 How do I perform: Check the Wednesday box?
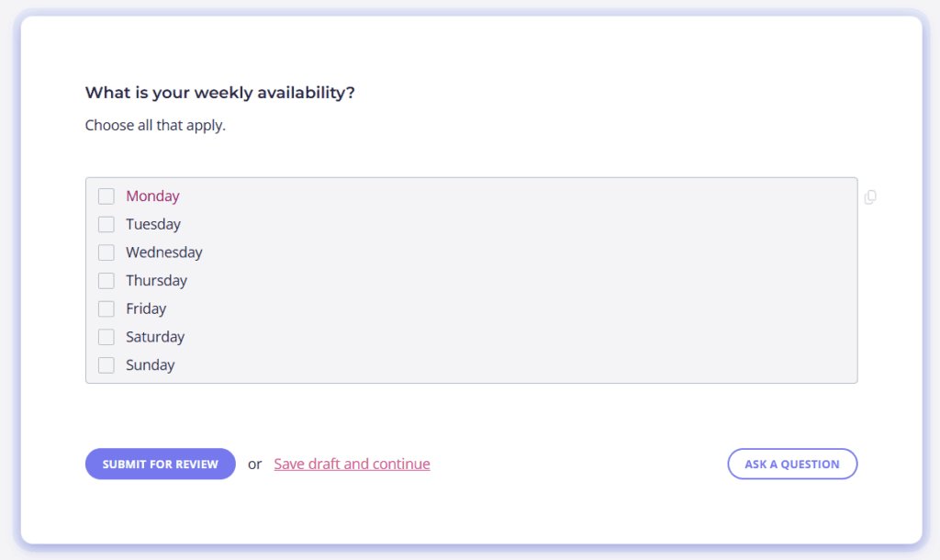pyautogui.click(x=106, y=252)
